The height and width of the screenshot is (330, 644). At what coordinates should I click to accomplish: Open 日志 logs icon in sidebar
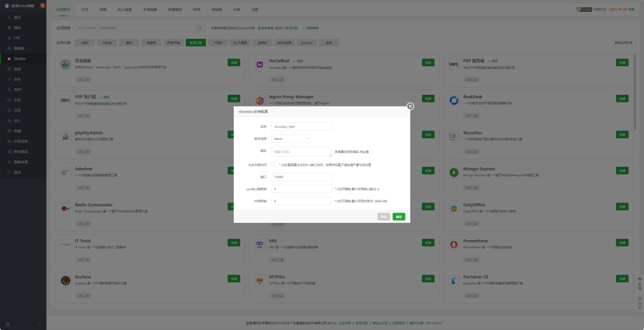point(10,110)
